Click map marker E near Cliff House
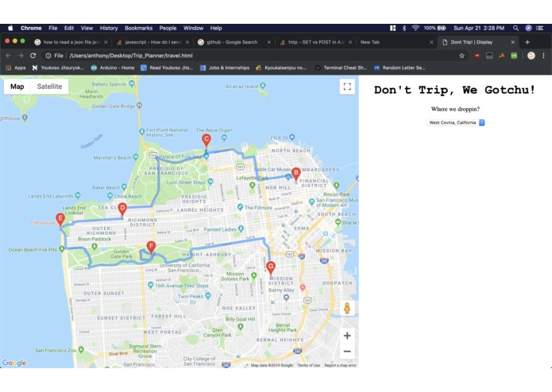This screenshot has height=392, width=552. coord(60,219)
